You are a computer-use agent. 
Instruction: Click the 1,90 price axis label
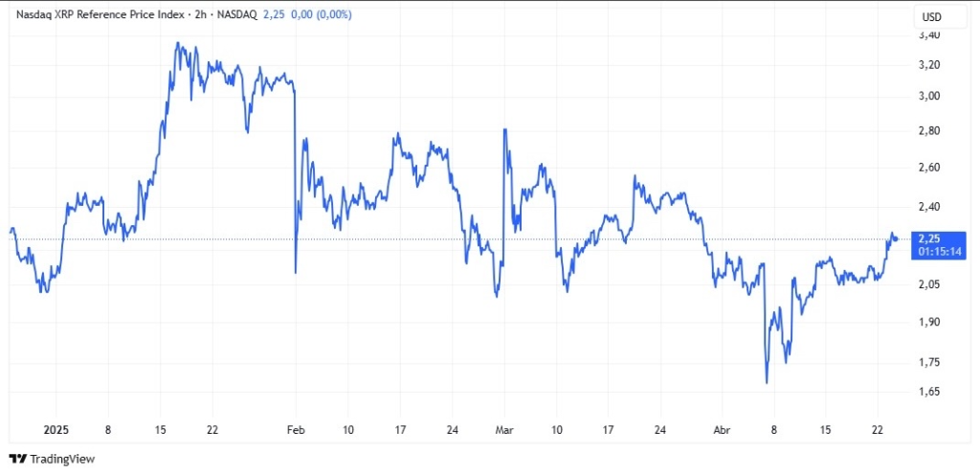[928, 322]
